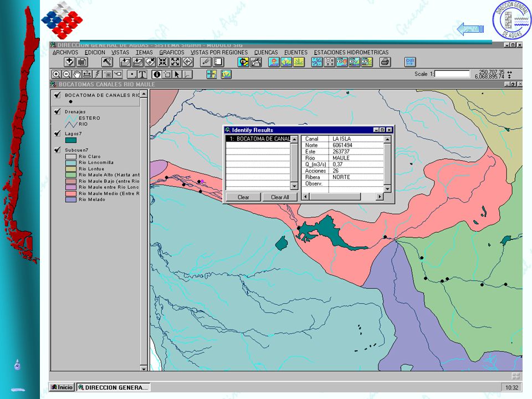The height and width of the screenshot is (399, 532).
Task: Select the pan hand tool
Action: click(x=77, y=74)
